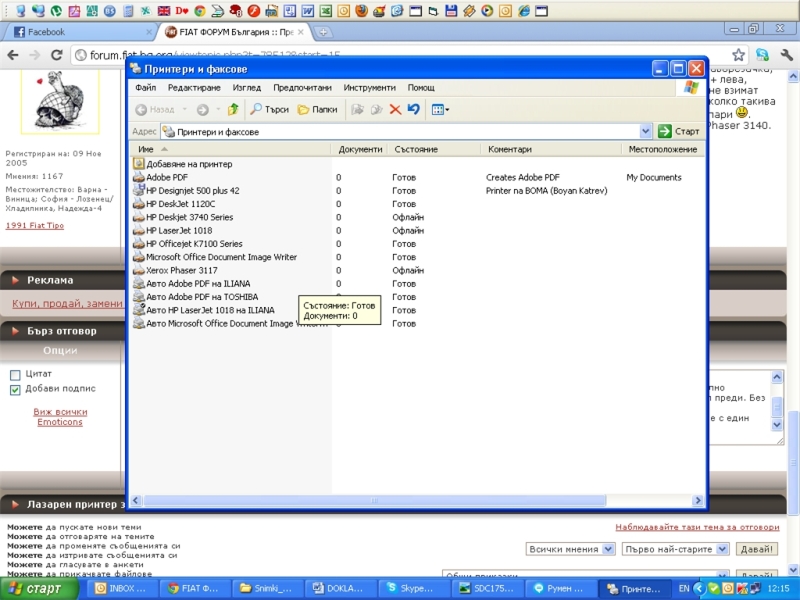The width and height of the screenshot is (800, 600).
Task: Check the Цитат checkbox
Action: 15,375
